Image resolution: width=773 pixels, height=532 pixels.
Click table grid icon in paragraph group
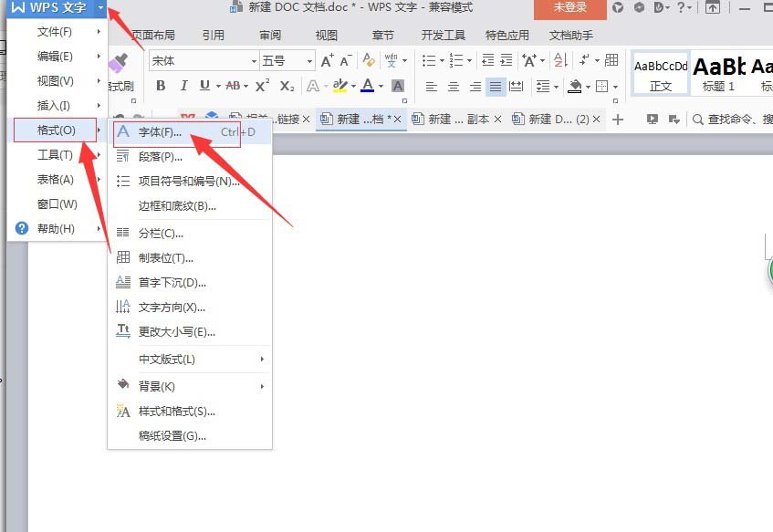[x=611, y=60]
